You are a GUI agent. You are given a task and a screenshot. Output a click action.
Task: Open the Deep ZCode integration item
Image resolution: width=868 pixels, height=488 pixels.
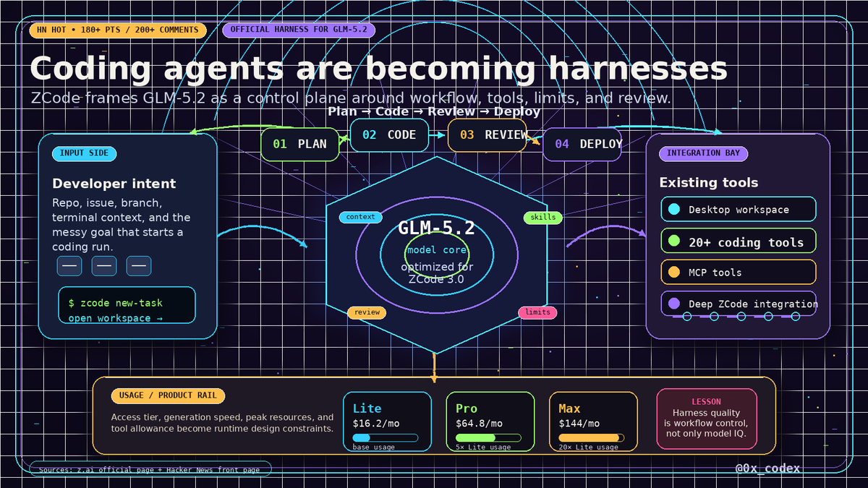click(739, 304)
